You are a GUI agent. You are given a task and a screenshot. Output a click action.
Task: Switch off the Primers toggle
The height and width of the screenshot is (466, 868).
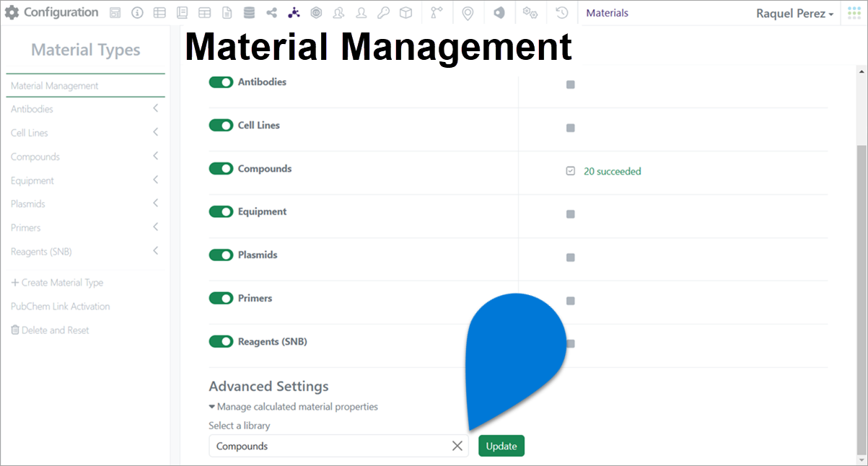221,299
